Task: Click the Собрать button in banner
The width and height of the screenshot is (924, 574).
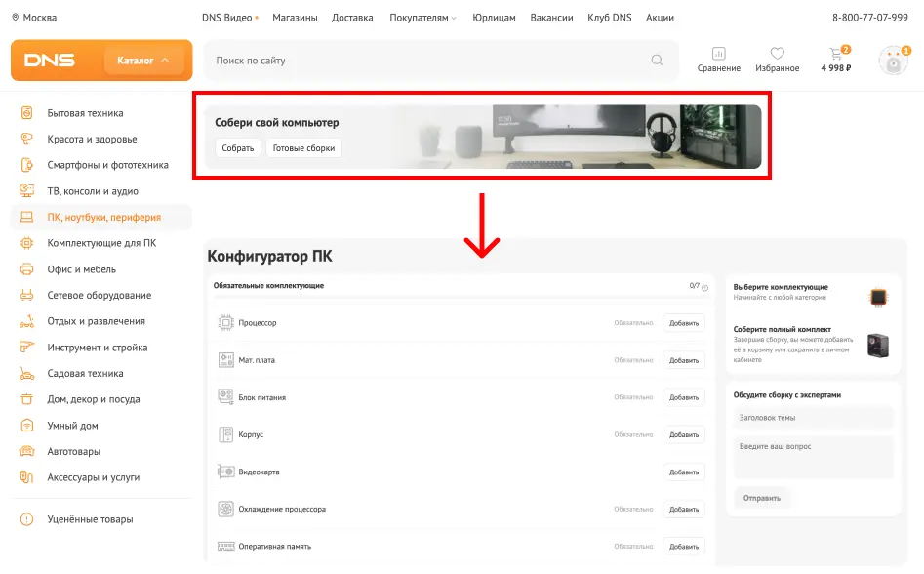Action: (x=237, y=148)
